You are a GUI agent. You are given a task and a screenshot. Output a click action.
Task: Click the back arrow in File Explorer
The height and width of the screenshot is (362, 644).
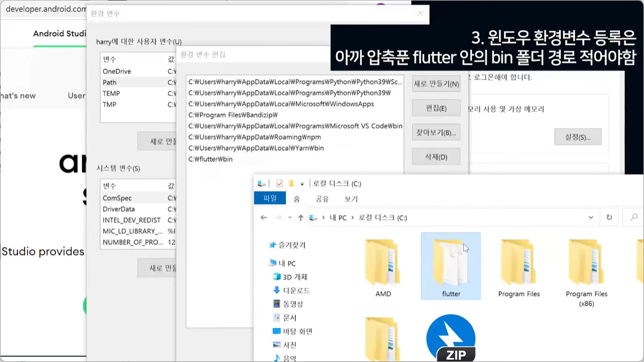point(264,217)
